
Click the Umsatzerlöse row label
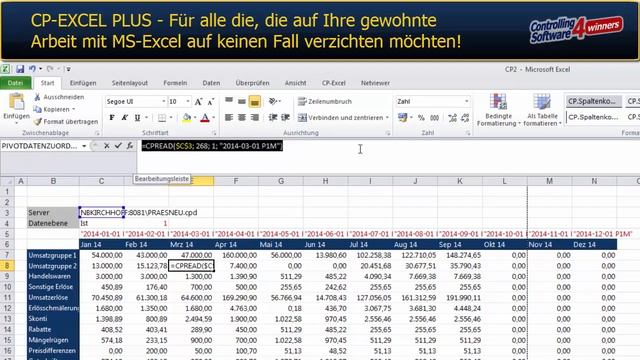pos(53,298)
